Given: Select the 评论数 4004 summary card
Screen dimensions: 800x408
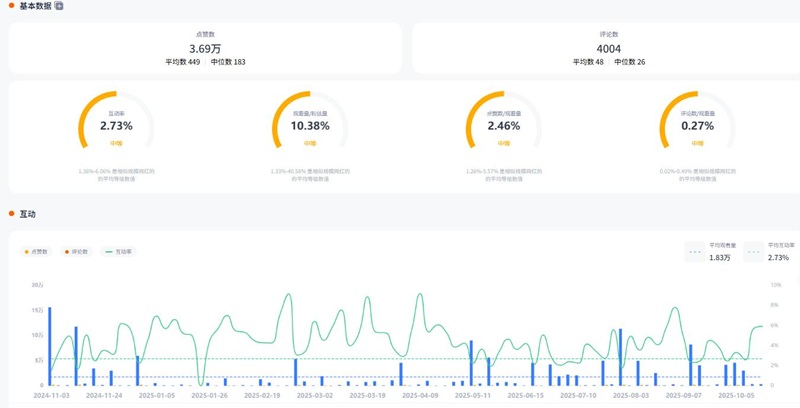Looking at the screenshot, I should click(608, 47).
